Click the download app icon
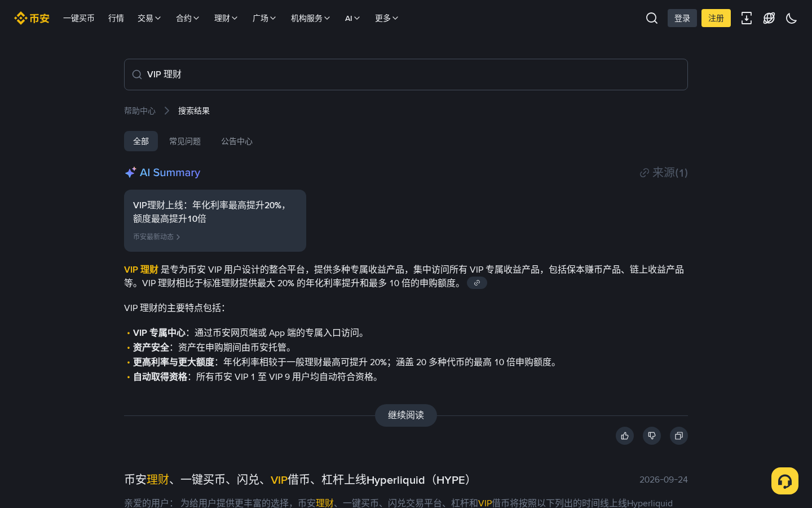812x508 pixels. click(747, 18)
